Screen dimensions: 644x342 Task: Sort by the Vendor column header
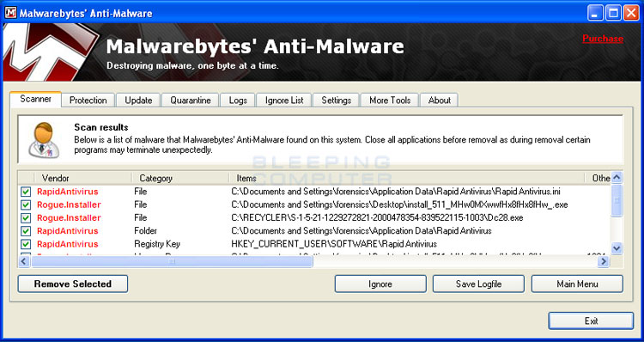coord(82,178)
